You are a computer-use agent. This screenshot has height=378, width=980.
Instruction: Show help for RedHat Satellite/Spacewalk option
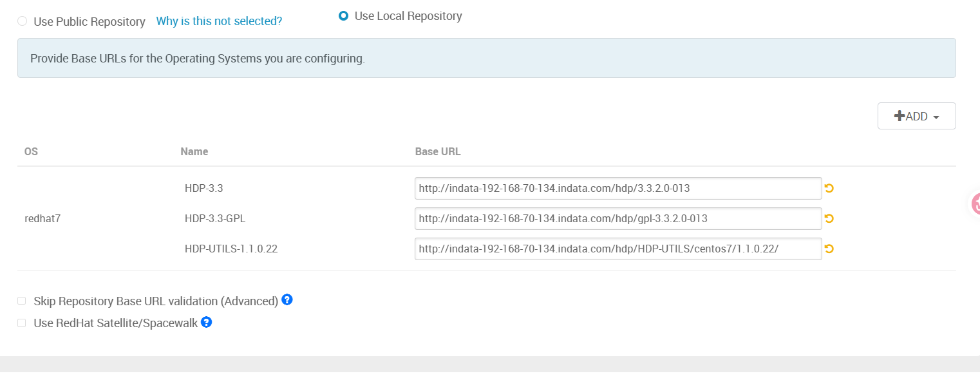[x=207, y=322]
